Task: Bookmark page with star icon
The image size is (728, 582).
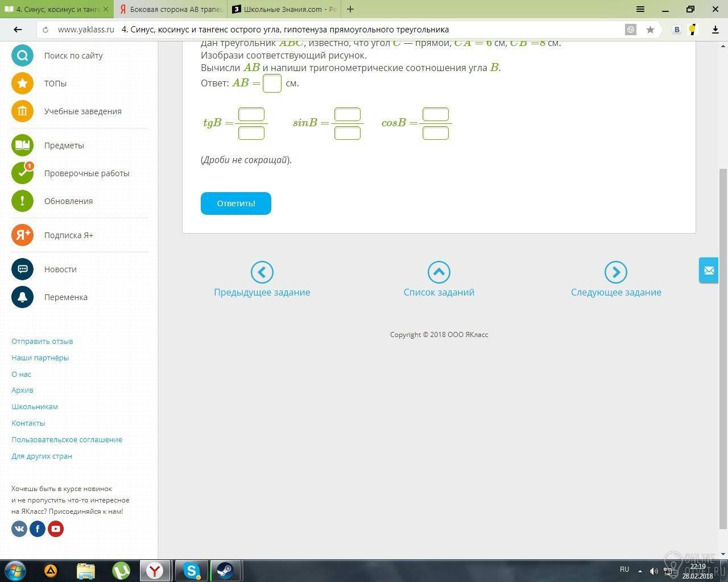Action: pyautogui.click(x=650, y=30)
